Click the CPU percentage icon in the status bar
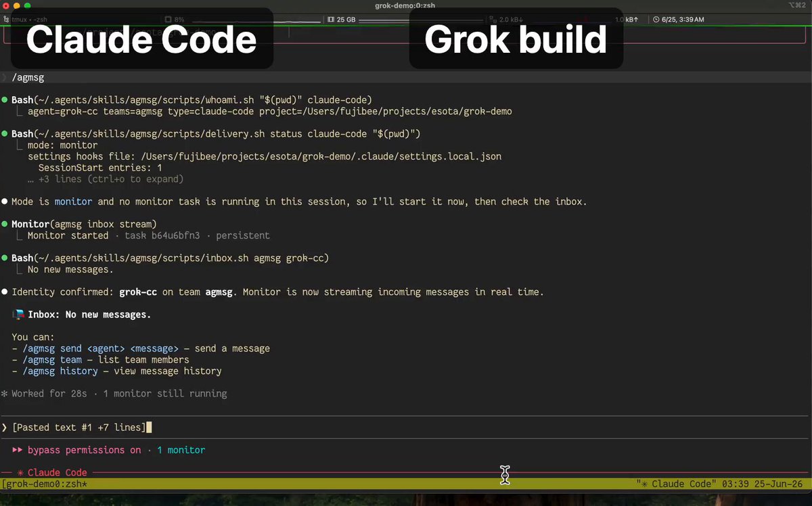The height and width of the screenshot is (506, 812). pos(169,20)
